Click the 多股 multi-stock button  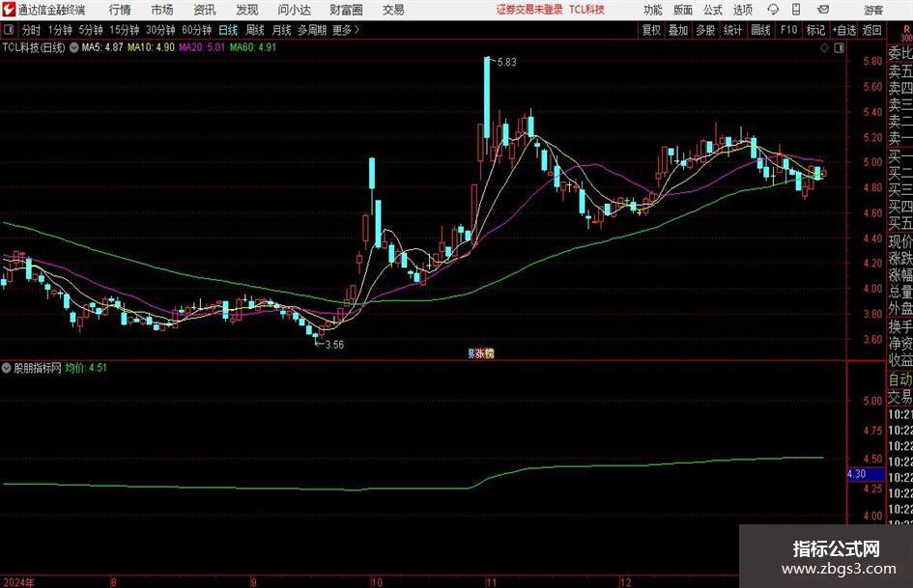pos(705,30)
